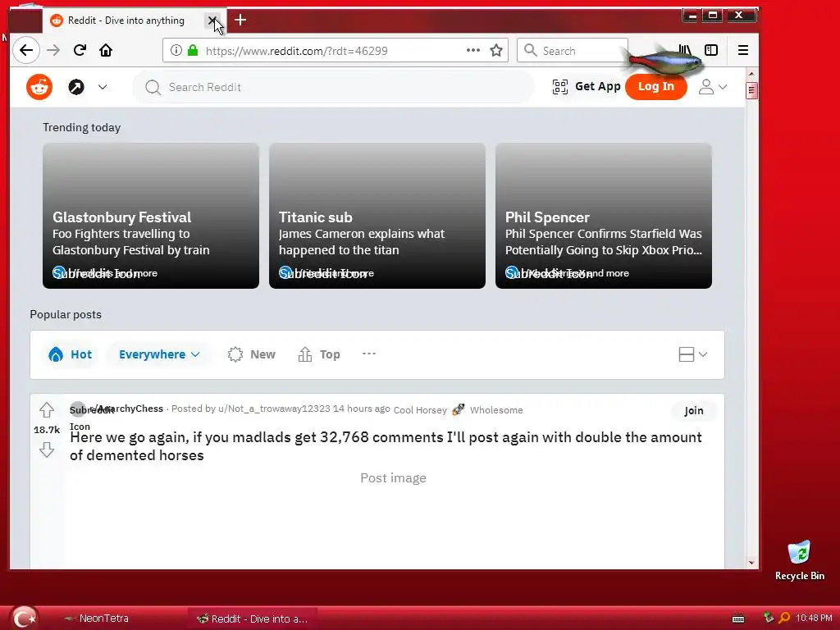Open the browser hamburger menu
840x630 pixels.
[743, 50]
